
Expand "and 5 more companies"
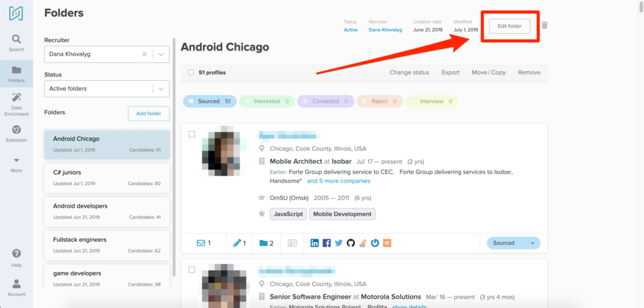338,181
